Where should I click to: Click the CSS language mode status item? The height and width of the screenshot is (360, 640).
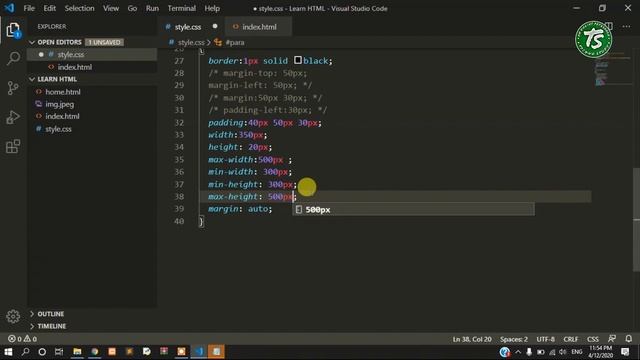pos(593,339)
